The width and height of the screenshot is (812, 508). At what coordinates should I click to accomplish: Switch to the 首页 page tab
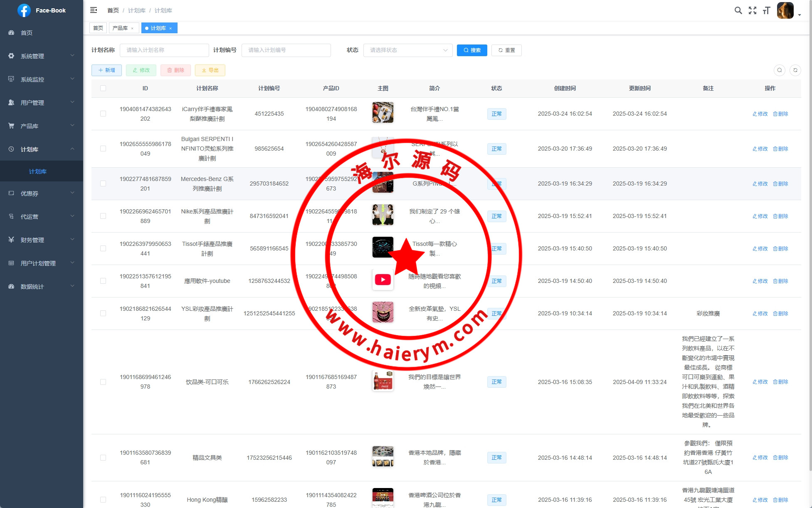click(98, 28)
